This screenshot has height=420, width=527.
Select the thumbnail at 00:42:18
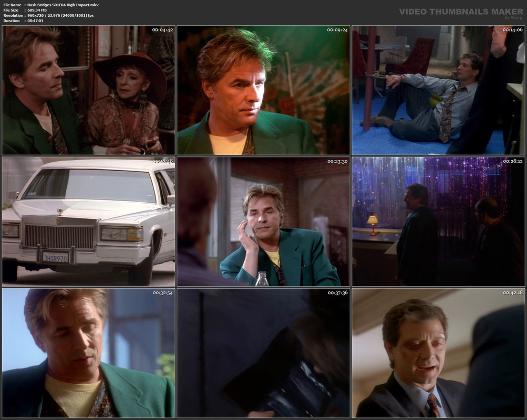tap(438, 353)
